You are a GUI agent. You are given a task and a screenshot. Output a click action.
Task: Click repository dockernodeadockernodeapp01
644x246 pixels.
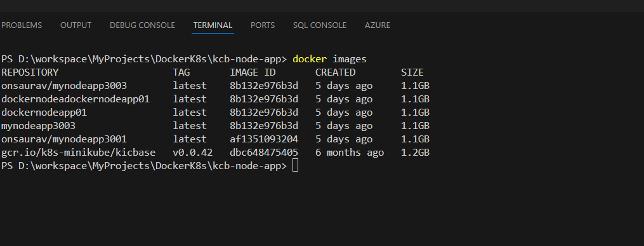pyautogui.click(x=76, y=99)
